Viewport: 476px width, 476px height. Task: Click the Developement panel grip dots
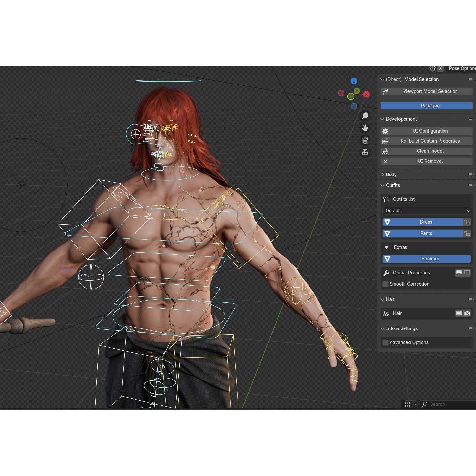point(471,119)
